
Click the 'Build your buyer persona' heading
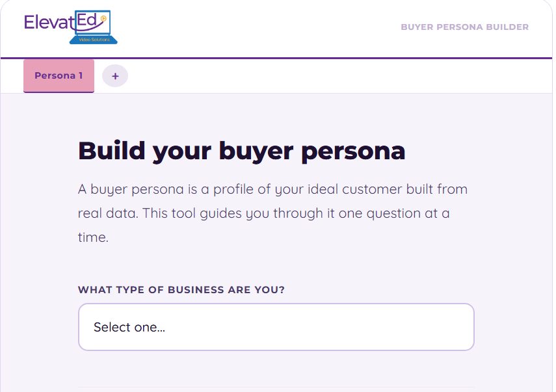click(241, 151)
